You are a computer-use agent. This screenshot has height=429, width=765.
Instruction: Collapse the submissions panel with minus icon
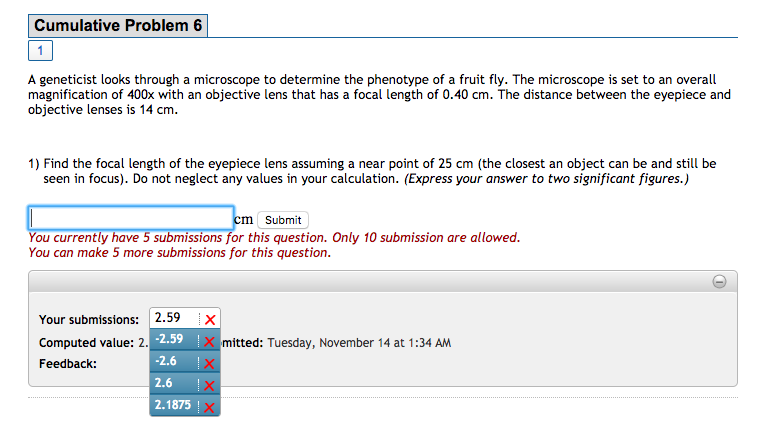coord(718,282)
